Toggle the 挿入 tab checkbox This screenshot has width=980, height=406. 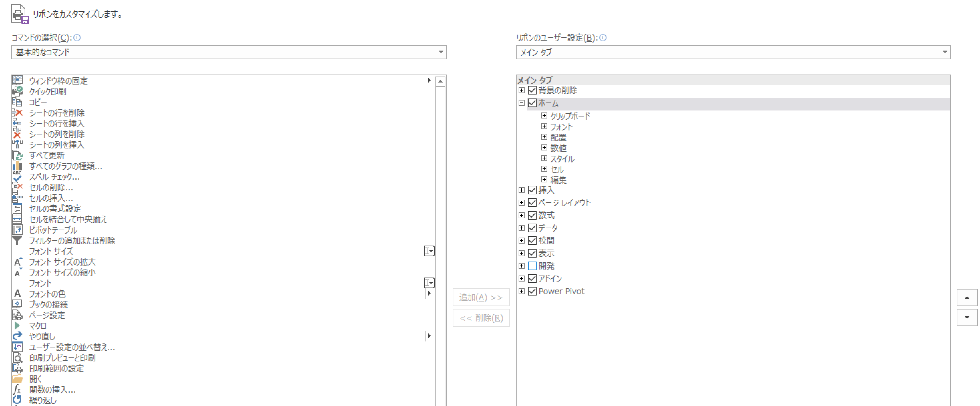tap(532, 190)
